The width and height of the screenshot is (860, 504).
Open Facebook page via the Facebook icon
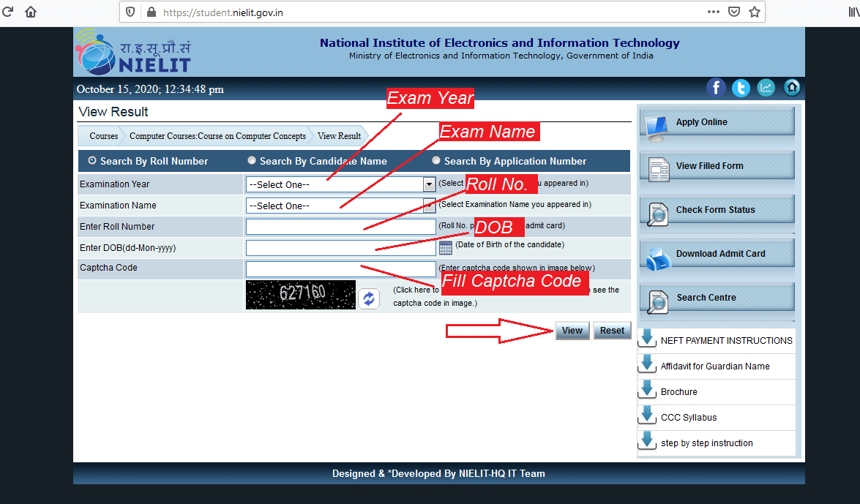tap(716, 87)
